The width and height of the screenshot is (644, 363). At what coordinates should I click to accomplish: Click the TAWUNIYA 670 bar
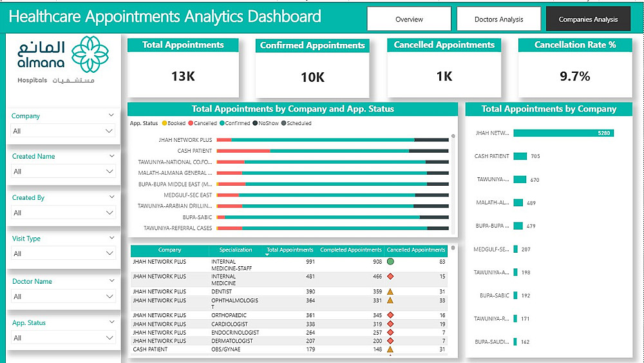[x=520, y=180]
